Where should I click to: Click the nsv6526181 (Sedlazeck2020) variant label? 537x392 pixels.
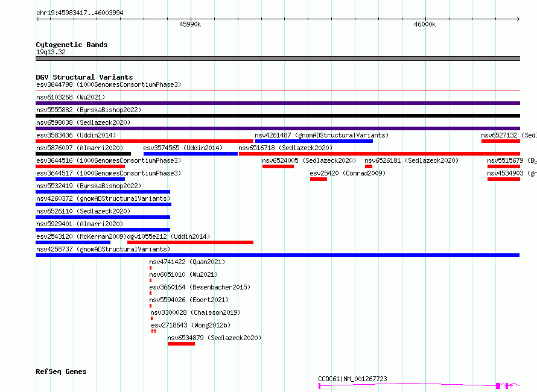(411, 160)
